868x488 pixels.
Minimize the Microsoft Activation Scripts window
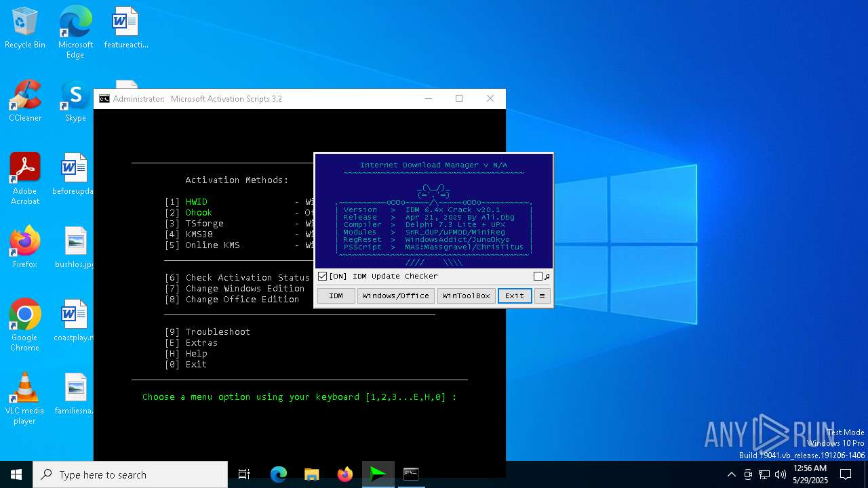coord(428,99)
